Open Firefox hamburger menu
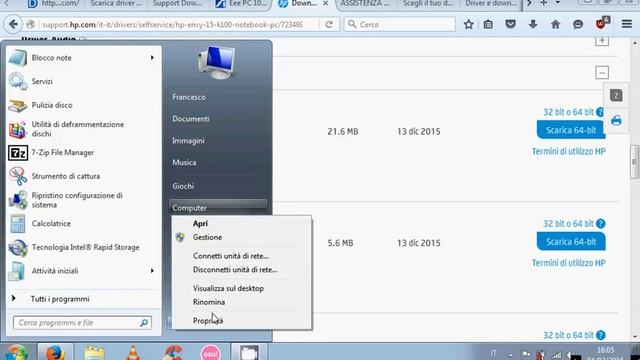640x360 pixels. (x=627, y=24)
